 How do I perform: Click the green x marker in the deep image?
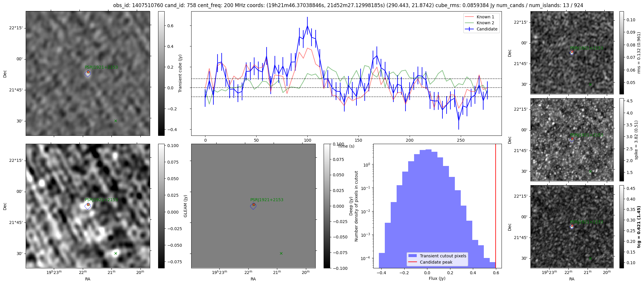[116, 253]
